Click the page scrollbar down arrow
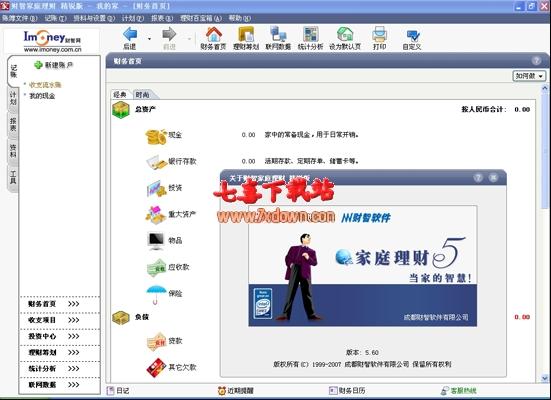The image size is (551, 400). [x=545, y=379]
